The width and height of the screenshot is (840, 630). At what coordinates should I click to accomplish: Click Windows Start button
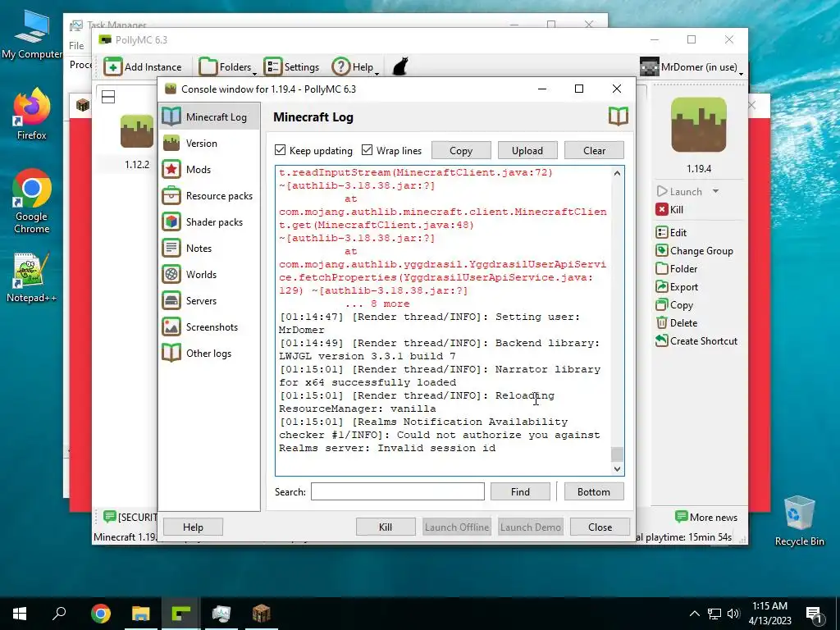[20, 614]
